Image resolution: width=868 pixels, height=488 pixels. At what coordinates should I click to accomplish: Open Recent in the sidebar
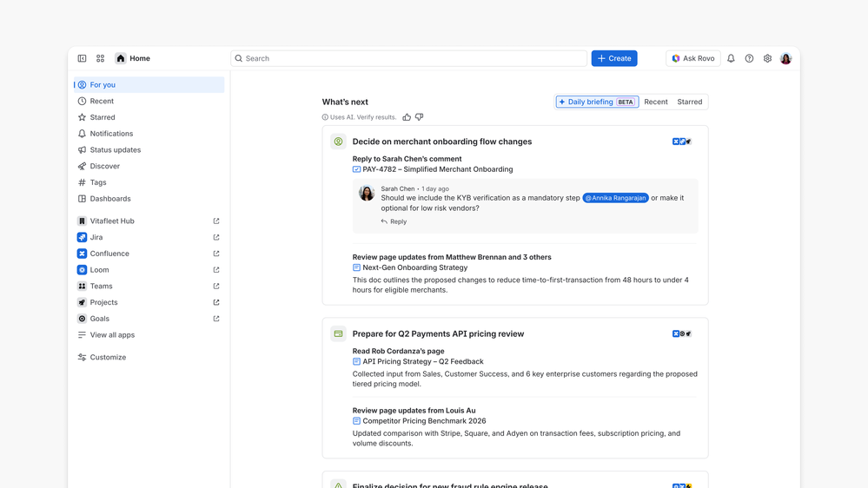coord(149,102)
